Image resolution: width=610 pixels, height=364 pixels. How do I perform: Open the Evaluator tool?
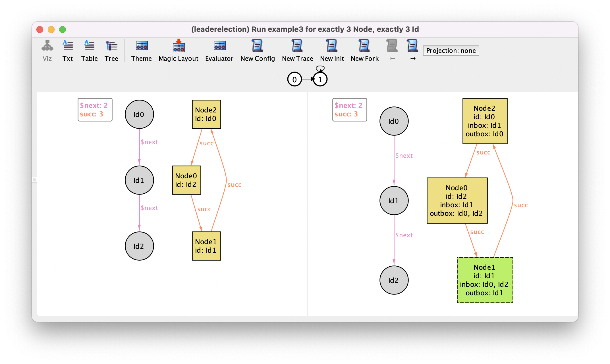[x=219, y=50]
